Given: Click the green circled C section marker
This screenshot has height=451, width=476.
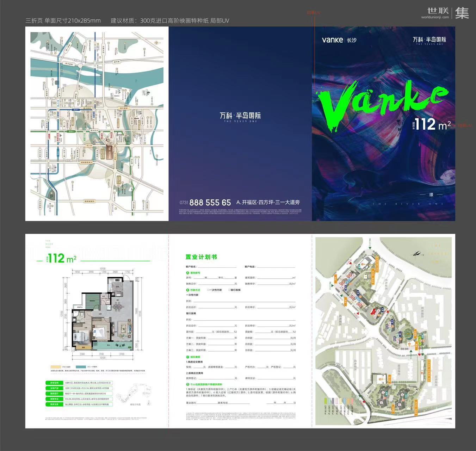Looking at the screenshot, I should tap(187, 357).
